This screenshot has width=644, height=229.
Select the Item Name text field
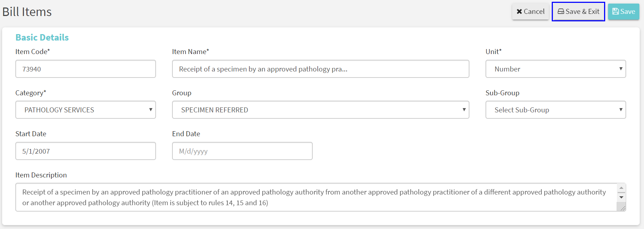320,69
